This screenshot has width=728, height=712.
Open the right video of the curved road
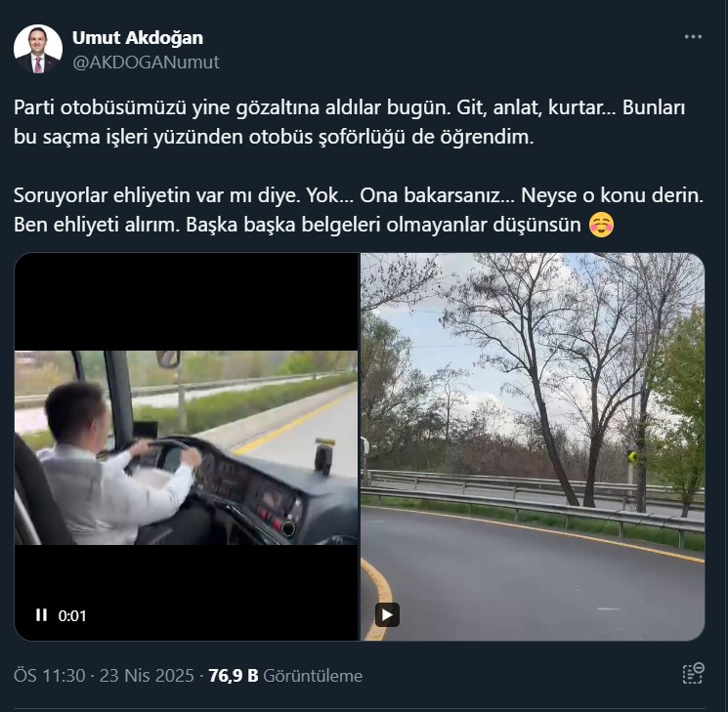[533, 447]
